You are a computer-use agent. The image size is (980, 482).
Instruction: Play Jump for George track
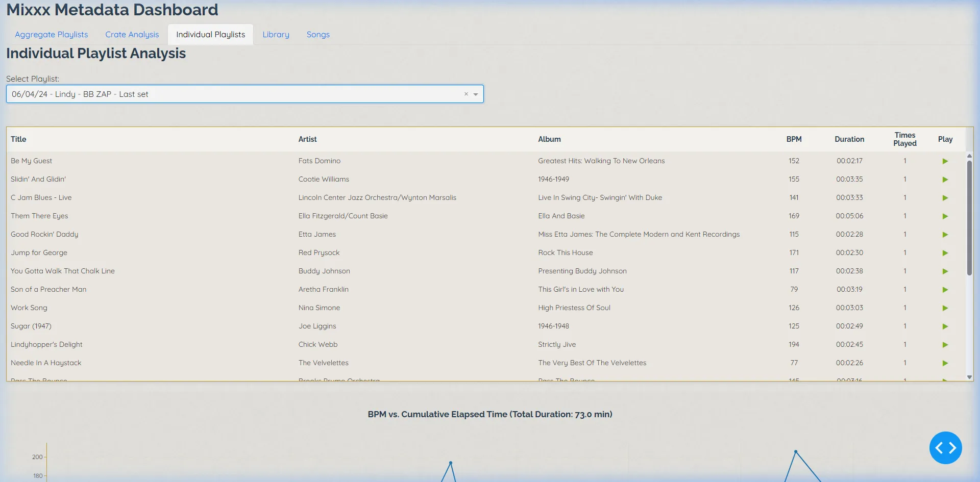[x=945, y=253]
